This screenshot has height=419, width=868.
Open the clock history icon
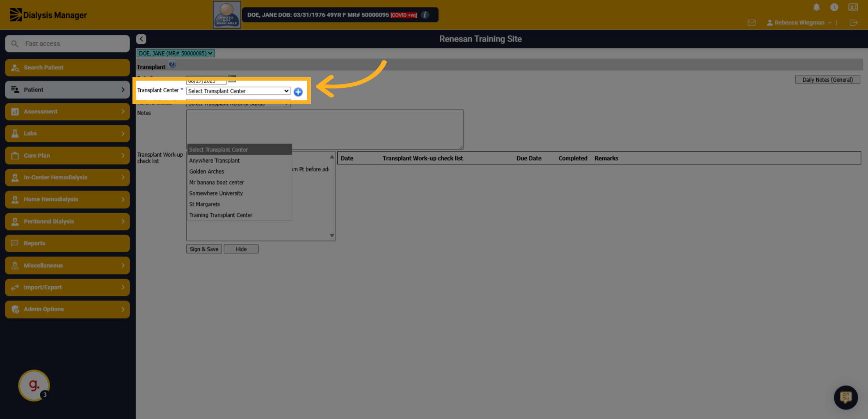pos(834,7)
